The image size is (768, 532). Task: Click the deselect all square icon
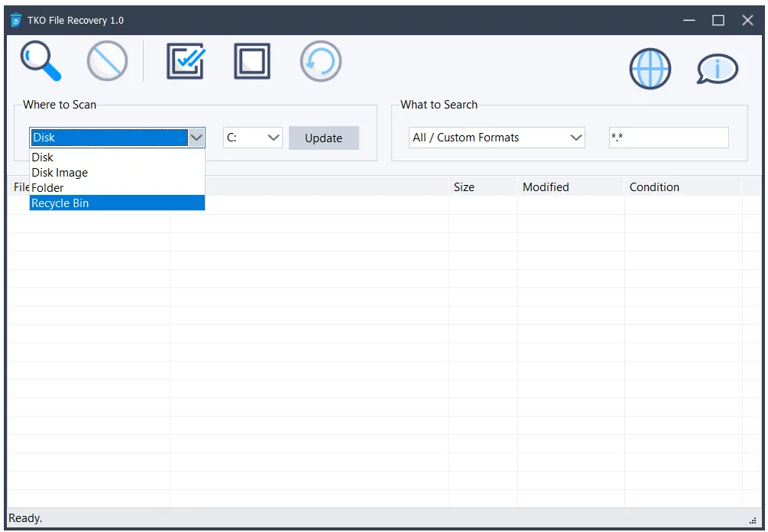point(252,61)
